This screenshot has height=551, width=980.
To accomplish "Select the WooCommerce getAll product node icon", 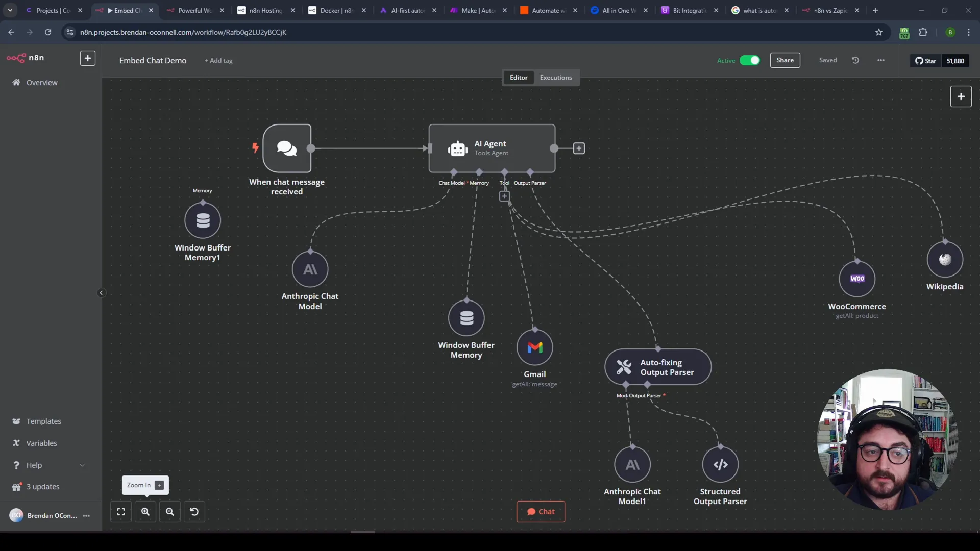I will point(857,278).
